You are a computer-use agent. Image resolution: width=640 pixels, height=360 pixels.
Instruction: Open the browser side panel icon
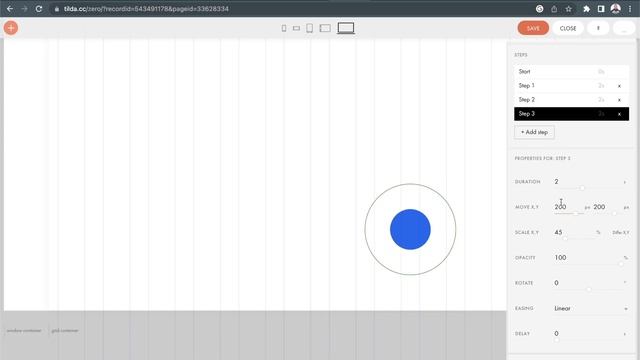coord(601,9)
